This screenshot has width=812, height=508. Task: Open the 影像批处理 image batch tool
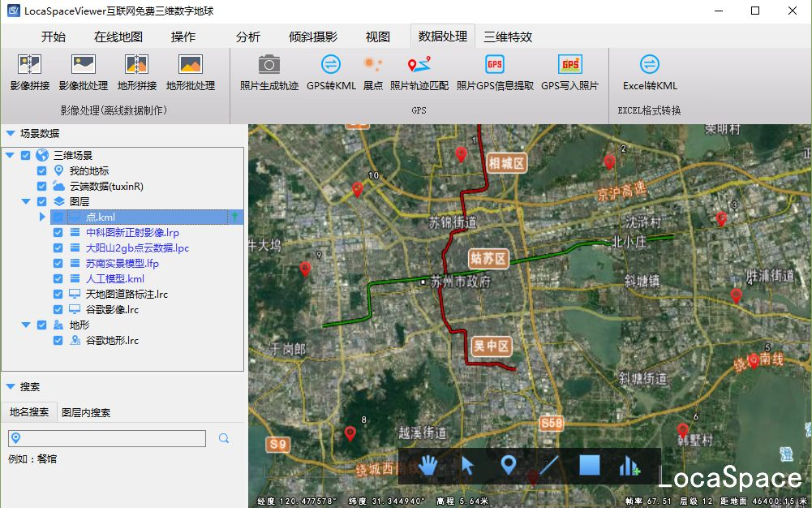pyautogui.click(x=84, y=72)
